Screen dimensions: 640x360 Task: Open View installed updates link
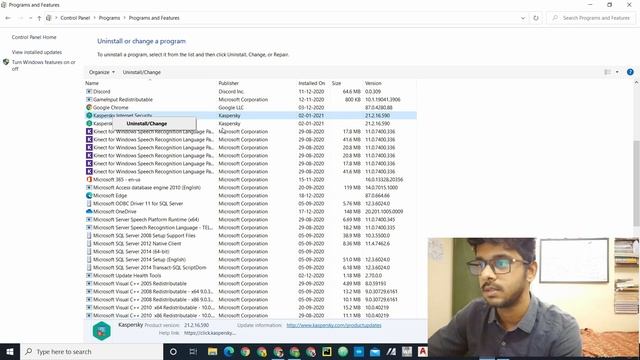click(37, 52)
